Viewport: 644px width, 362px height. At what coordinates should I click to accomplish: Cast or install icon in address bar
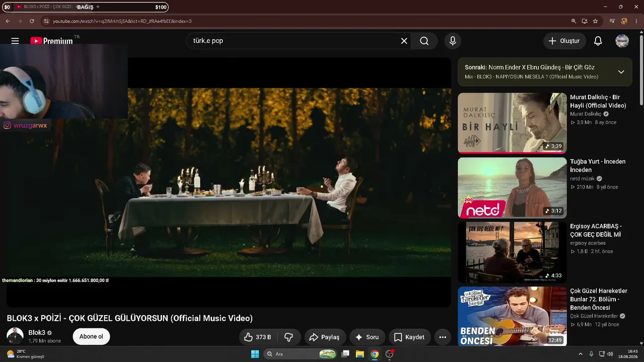(585, 21)
